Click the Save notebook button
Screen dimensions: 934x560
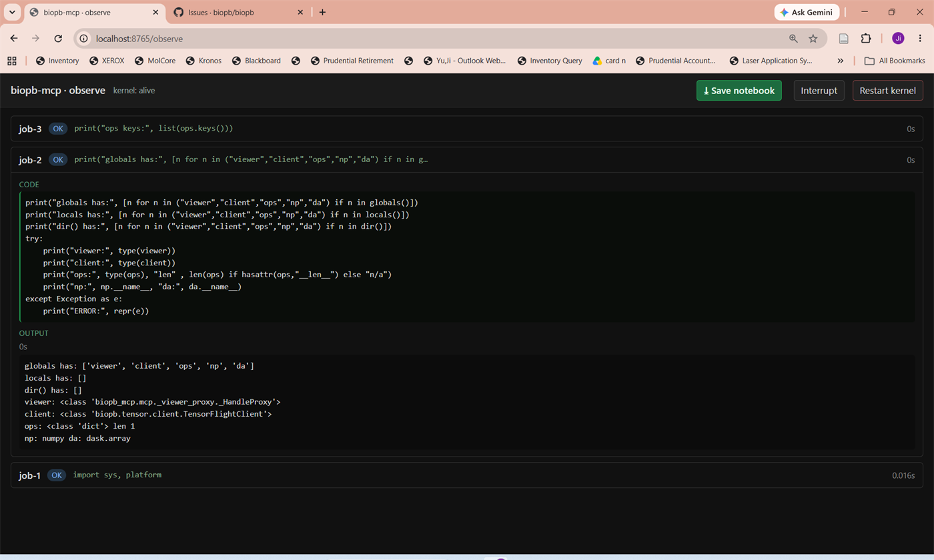point(739,91)
